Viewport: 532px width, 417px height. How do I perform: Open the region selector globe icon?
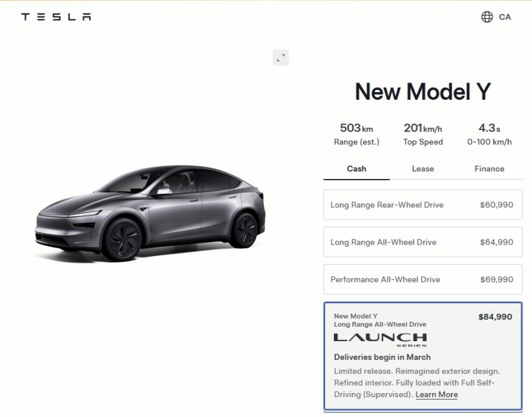pos(487,17)
